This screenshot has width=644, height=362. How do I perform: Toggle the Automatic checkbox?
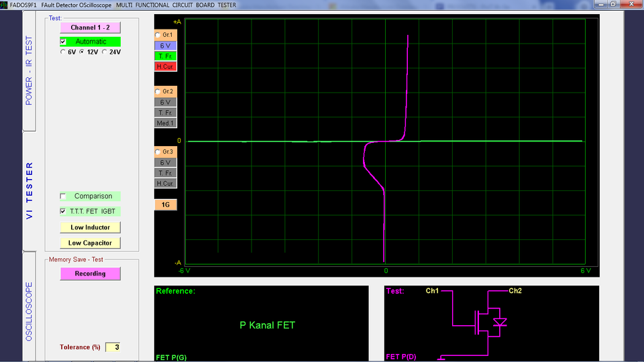(x=63, y=42)
